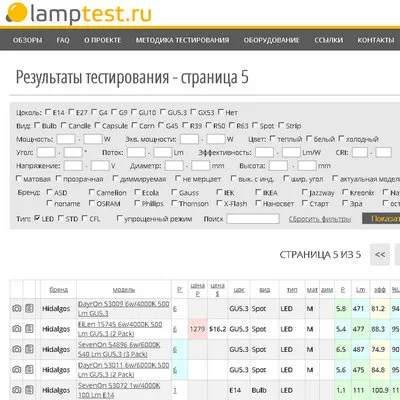Viewport: 400px width, 400px height.
Task: Enable the теплый color checkbox
Action: (273, 138)
